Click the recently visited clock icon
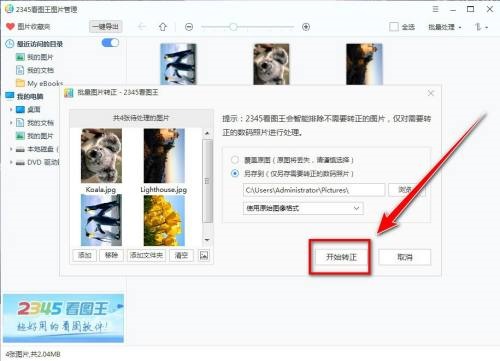 [x=10, y=44]
